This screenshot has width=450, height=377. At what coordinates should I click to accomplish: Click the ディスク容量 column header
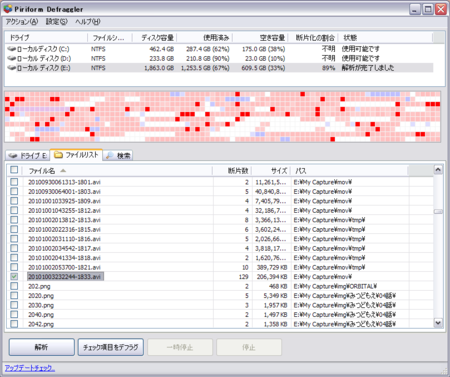[154, 38]
